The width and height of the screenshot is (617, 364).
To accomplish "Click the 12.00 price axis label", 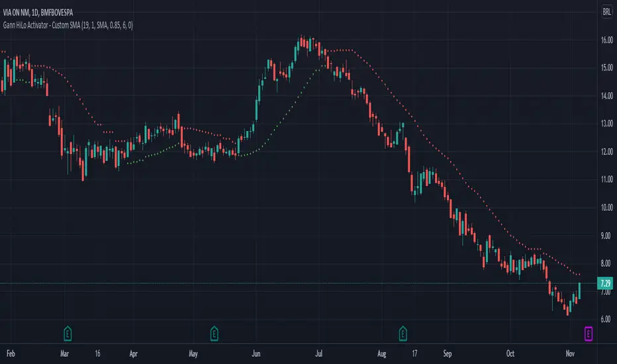I will click(607, 152).
